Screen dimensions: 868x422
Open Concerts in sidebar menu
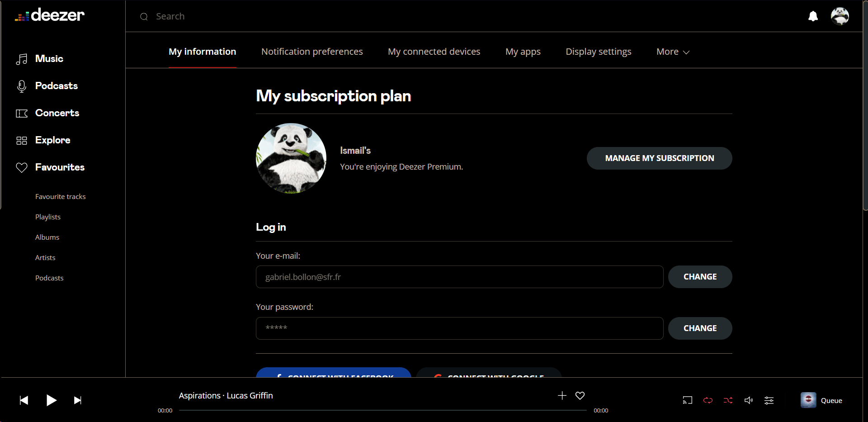[57, 113]
